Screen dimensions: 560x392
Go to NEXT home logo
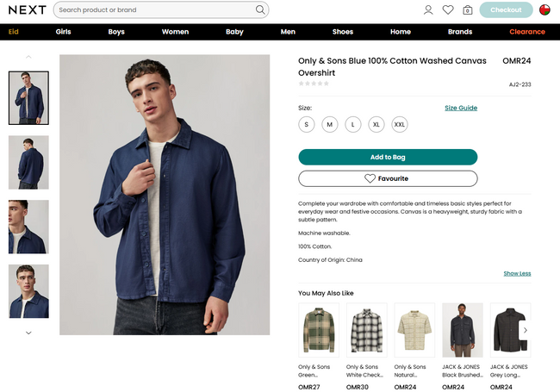point(27,10)
